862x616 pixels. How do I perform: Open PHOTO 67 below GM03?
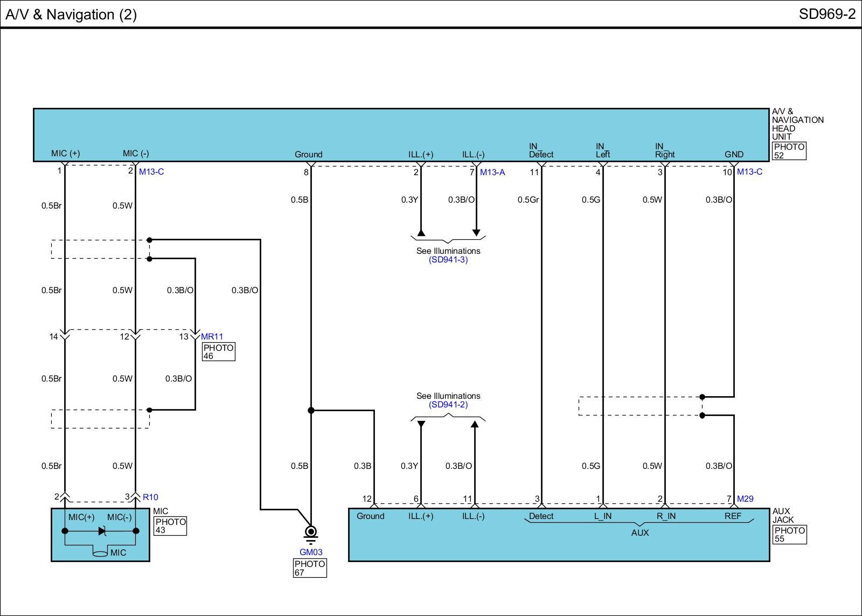click(x=310, y=568)
